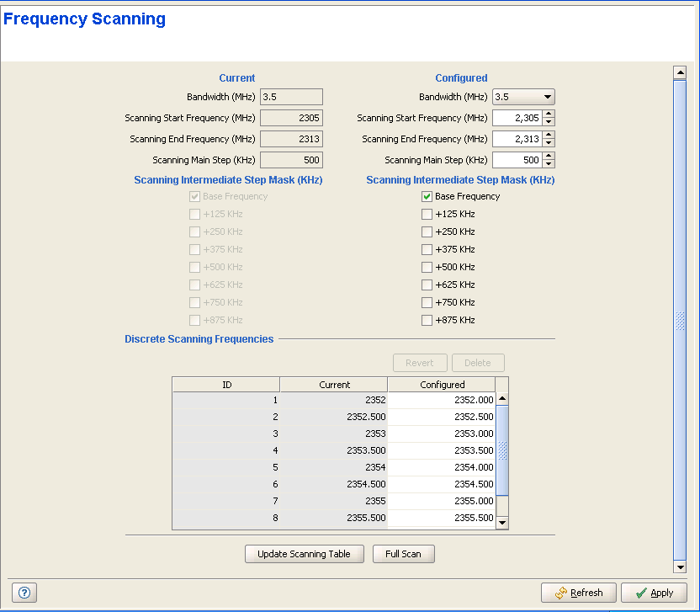Click Update Scanning Table button
Viewport: 700px width, 612px height.
[x=304, y=554]
